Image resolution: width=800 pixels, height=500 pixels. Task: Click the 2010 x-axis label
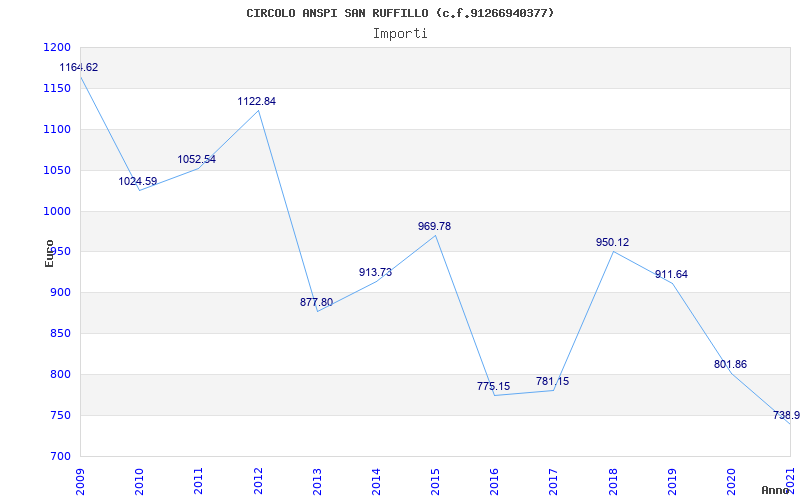[139, 481]
